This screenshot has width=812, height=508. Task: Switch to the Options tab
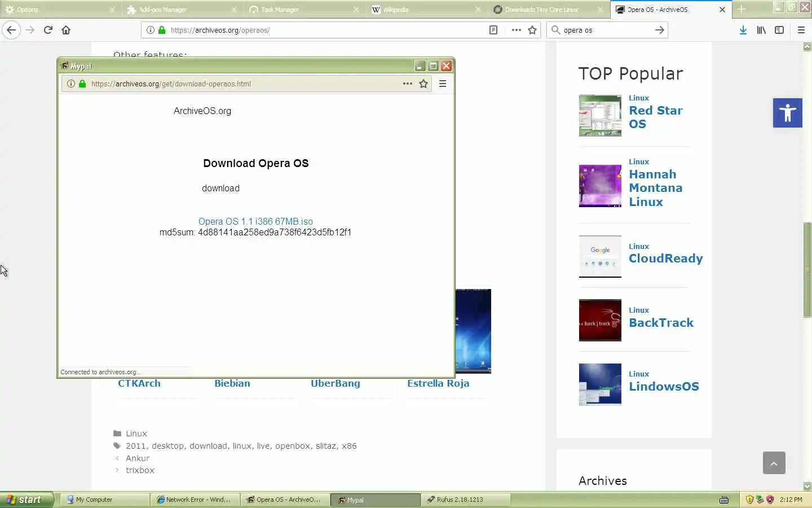(x=61, y=10)
